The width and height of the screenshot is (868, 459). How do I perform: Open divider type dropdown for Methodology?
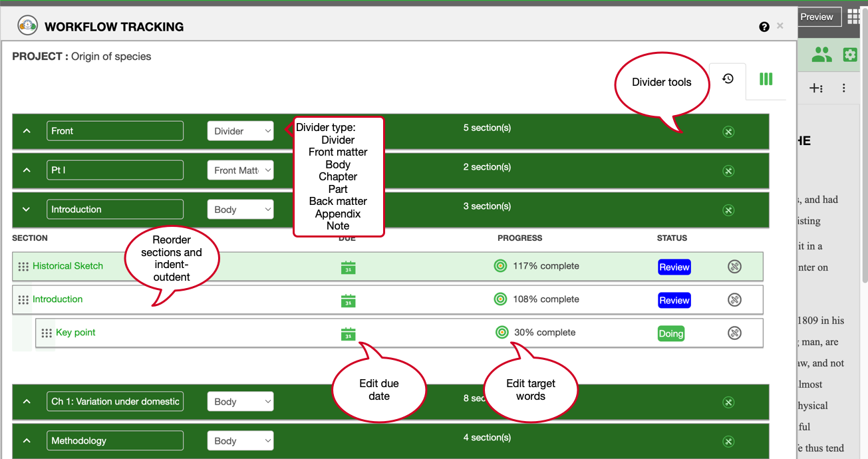(x=240, y=440)
